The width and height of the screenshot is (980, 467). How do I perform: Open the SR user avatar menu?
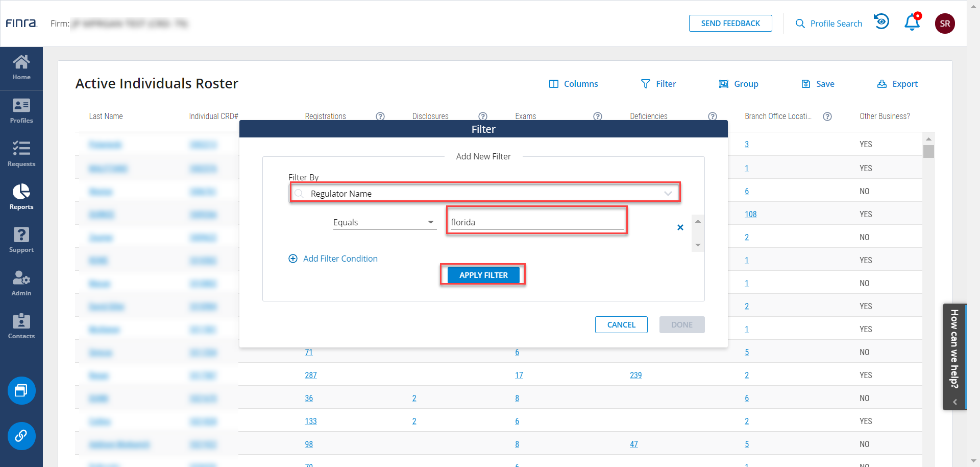945,24
